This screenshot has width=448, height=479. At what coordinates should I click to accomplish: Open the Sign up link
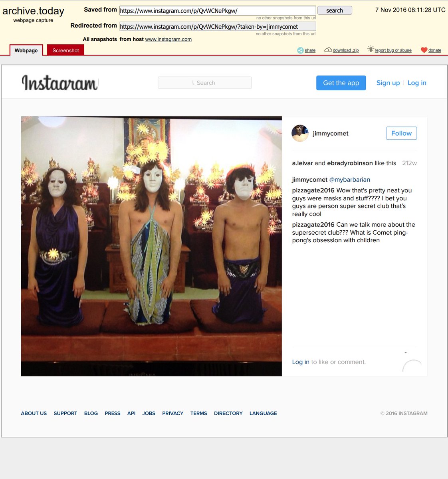pyautogui.click(x=388, y=83)
